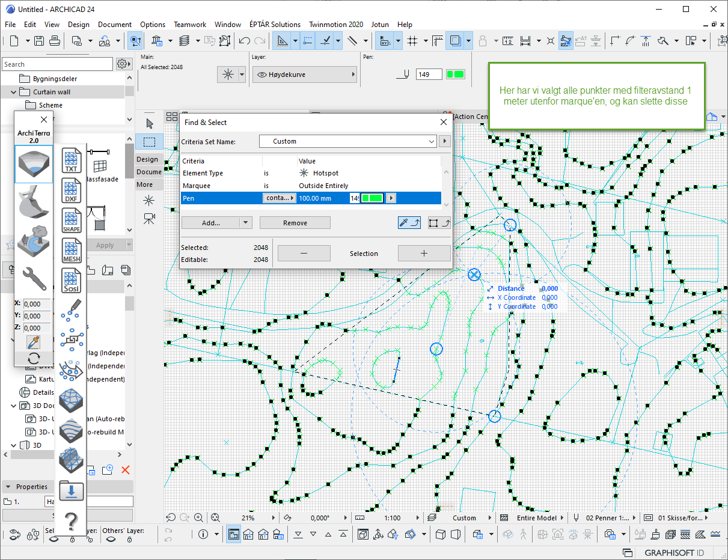The width and height of the screenshot is (728, 560).
Task: Click the Add... button
Action: [211, 223]
